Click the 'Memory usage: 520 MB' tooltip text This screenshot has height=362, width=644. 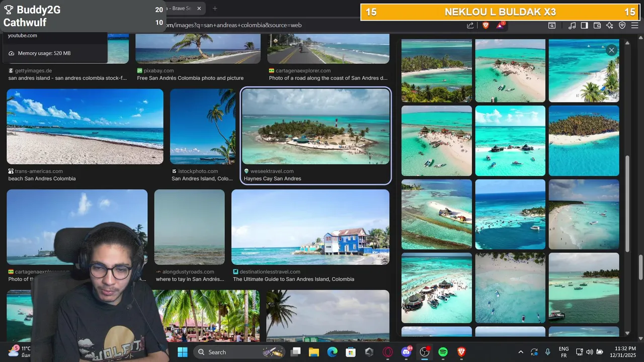click(44, 53)
